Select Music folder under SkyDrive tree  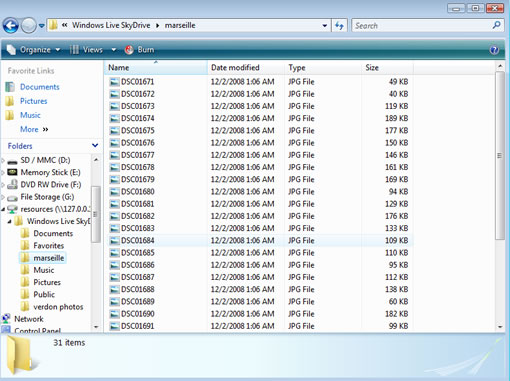[44, 270]
